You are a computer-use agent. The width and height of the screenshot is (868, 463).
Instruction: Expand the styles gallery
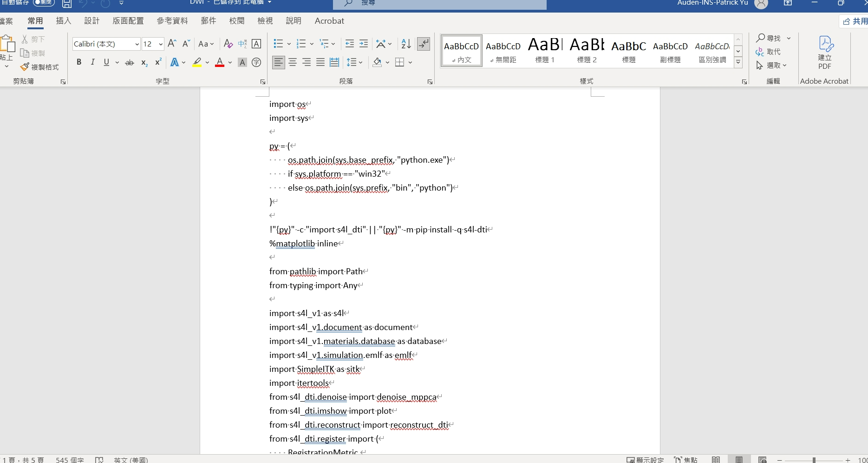[738, 62]
